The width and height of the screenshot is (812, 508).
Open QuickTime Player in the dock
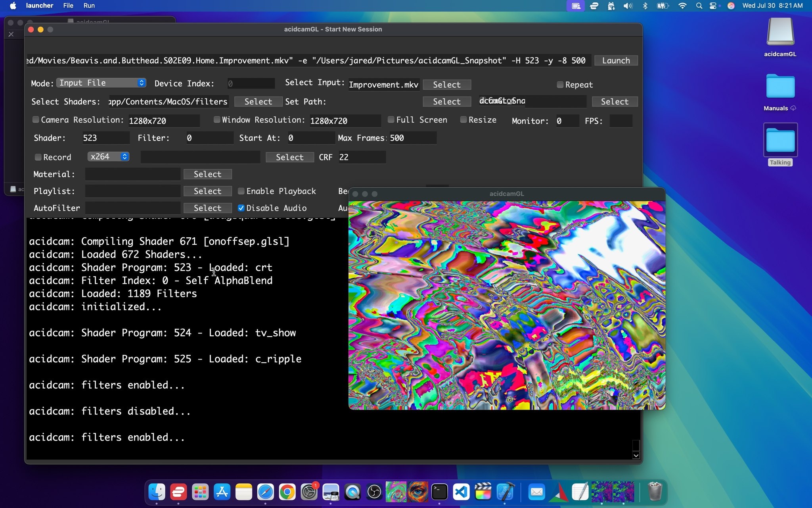(352, 493)
